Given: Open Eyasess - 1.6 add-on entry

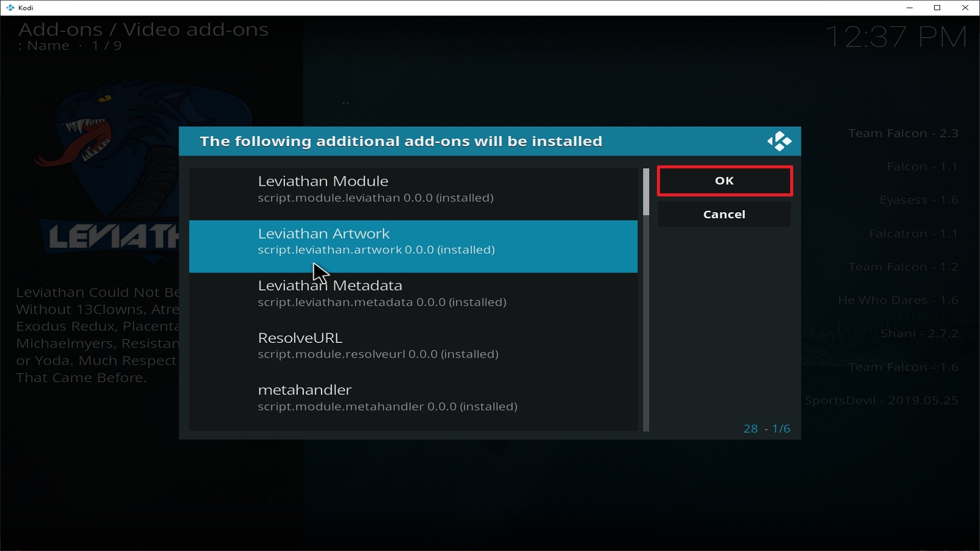Looking at the screenshot, I should tap(919, 200).
